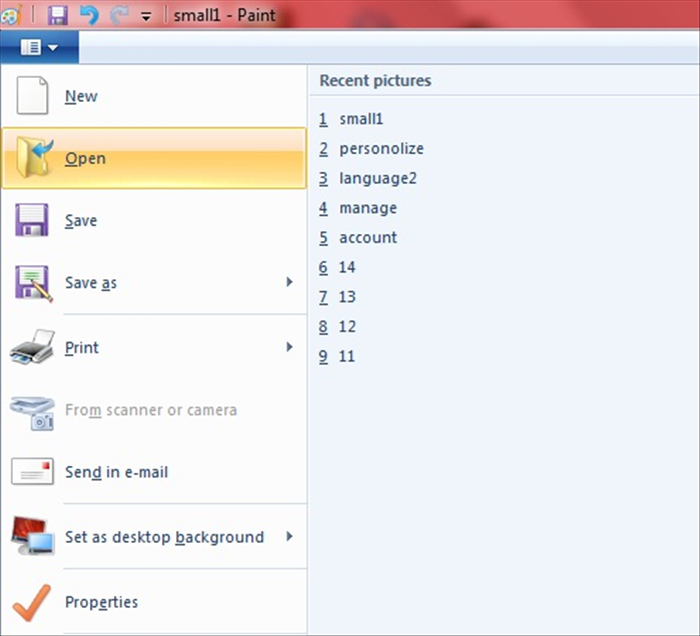Expand the Print submenu arrow

point(290,347)
